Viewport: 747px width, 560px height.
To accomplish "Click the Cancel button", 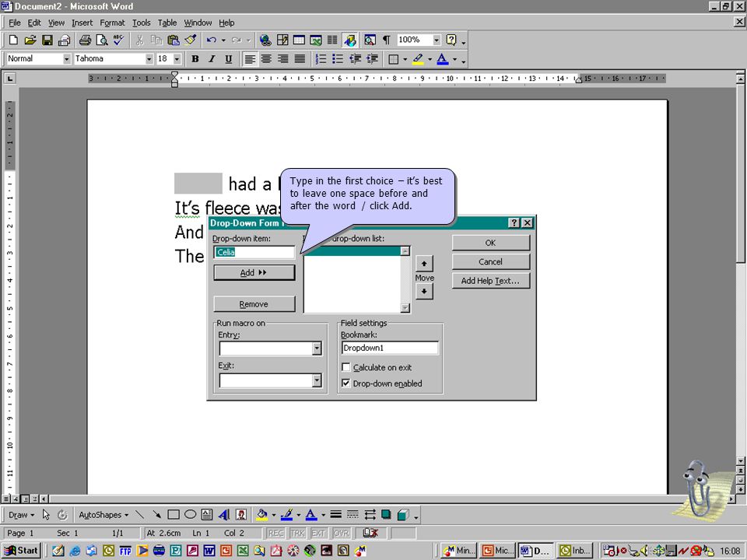I will click(491, 262).
